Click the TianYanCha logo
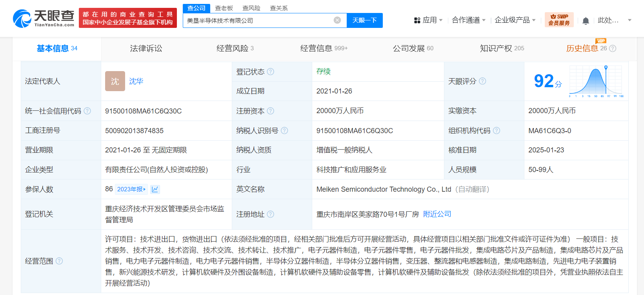Image resolution: width=644 pixels, height=295 pixels. [x=44, y=18]
